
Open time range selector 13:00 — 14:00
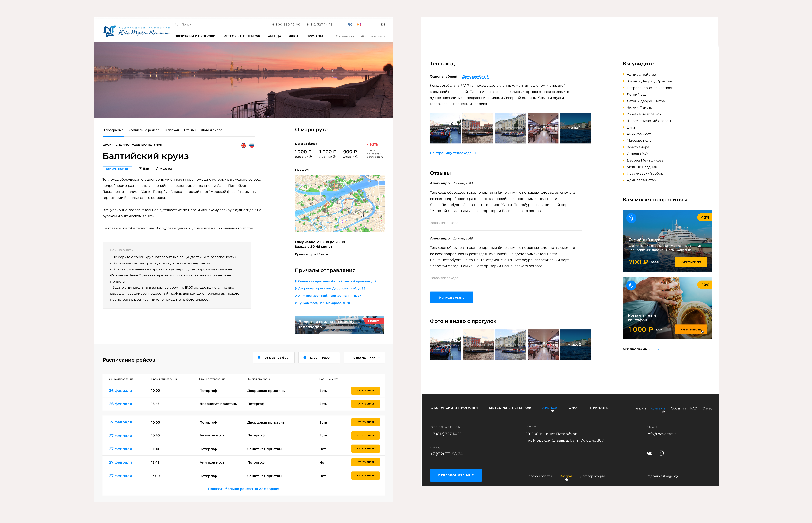(319, 358)
